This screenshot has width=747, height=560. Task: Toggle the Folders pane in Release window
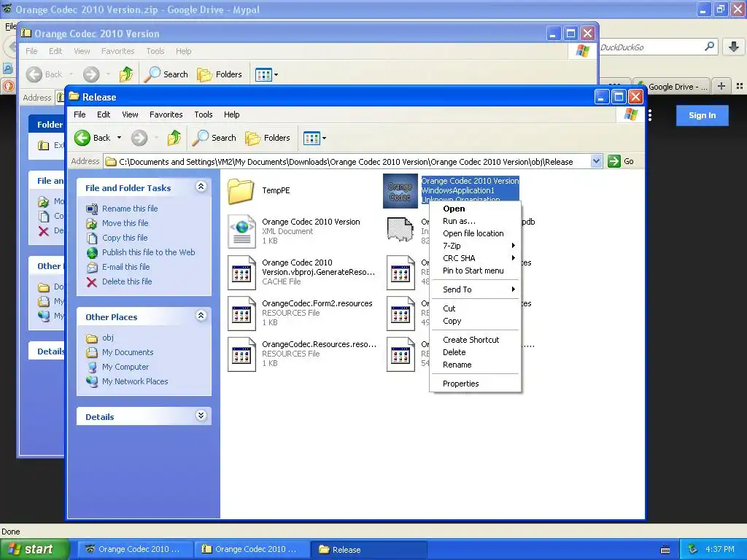click(x=268, y=138)
